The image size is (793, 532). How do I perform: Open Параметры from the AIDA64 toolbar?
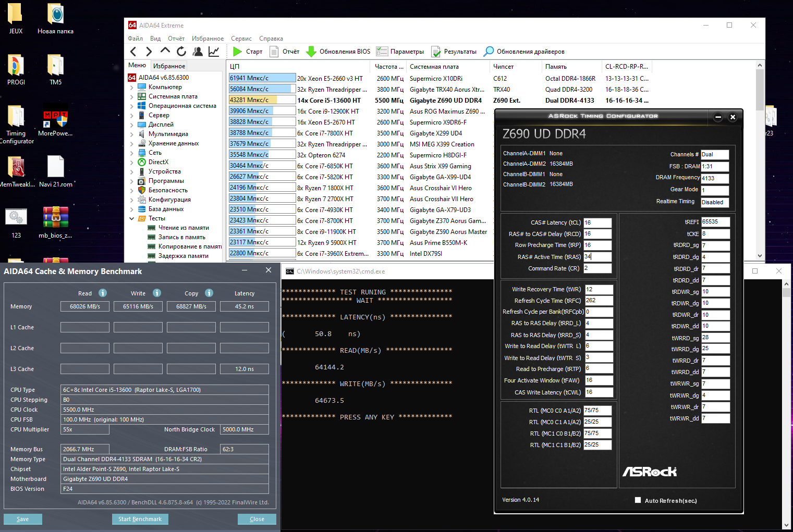pos(400,52)
